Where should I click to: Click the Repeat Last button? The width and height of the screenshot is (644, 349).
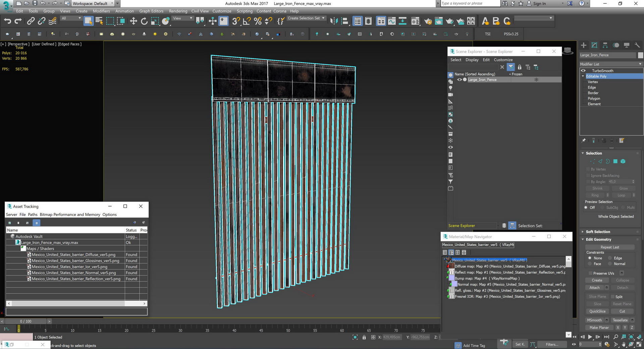pos(610,247)
